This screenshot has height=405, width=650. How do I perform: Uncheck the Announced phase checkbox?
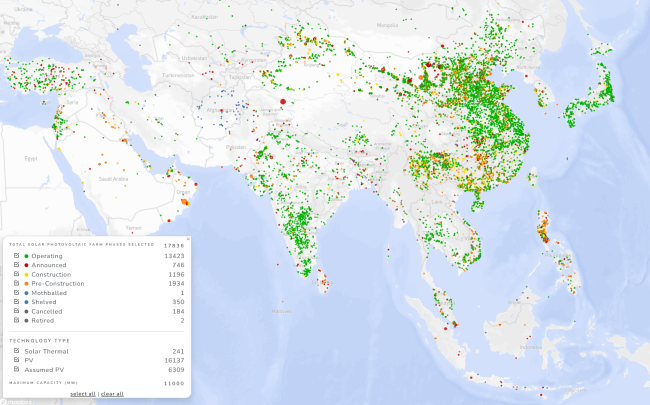[16, 265]
